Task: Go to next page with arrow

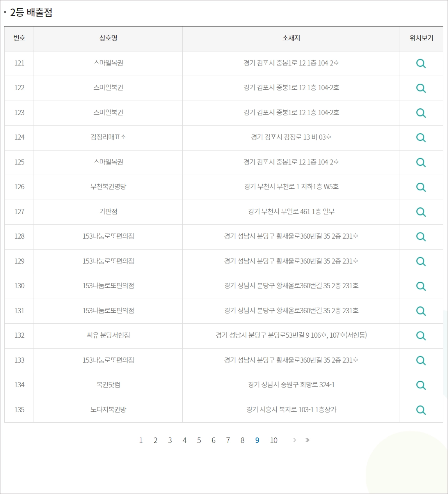Action: pos(294,440)
